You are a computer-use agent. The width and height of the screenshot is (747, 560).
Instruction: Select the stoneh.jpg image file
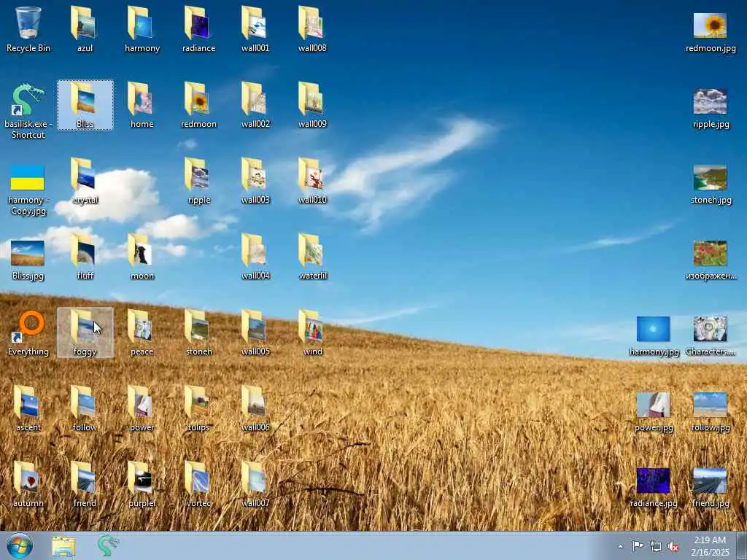click(x=711, y=184)
